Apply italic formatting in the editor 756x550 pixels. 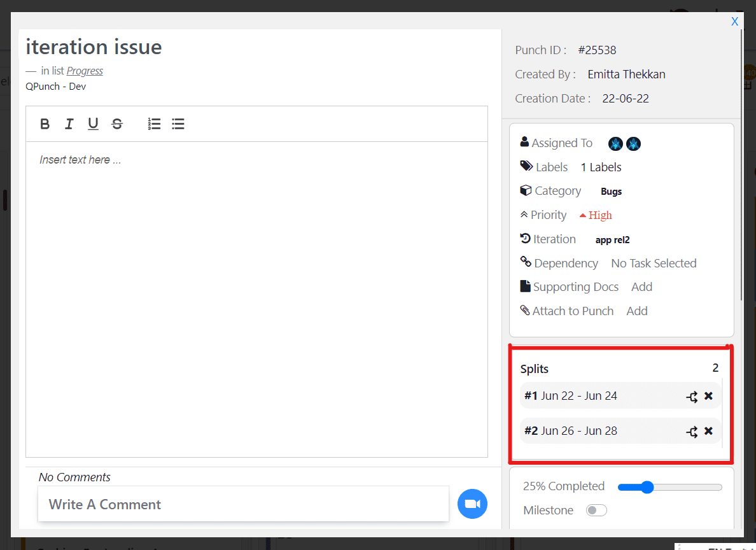click(x=69, y=123)
